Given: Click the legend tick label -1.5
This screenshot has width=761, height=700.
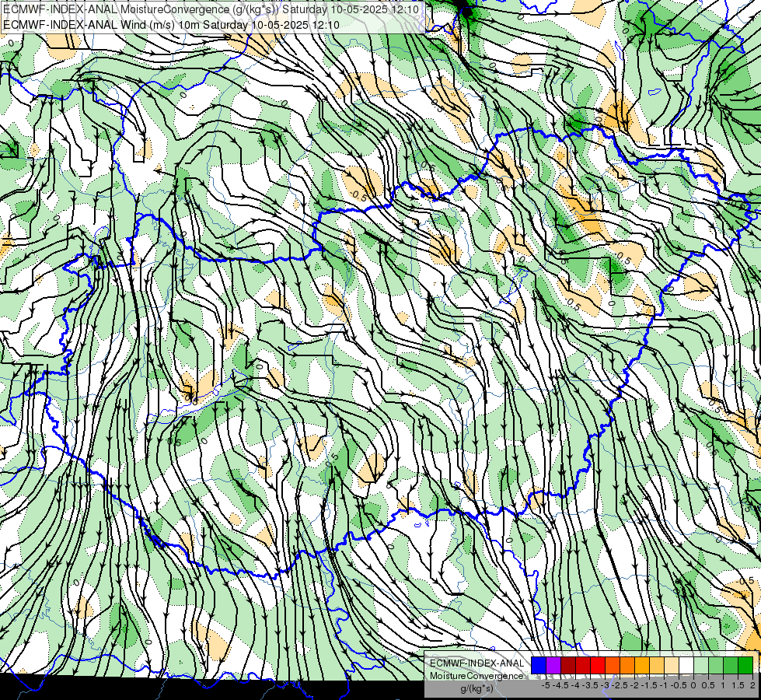Looking at the screenshot, I should tap(649, 685).
